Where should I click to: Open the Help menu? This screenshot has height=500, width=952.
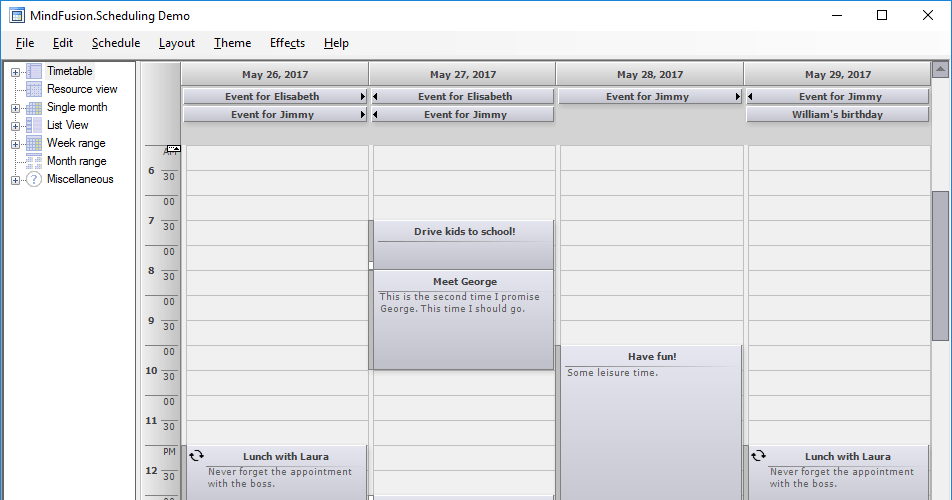click(x=336, y=43)
